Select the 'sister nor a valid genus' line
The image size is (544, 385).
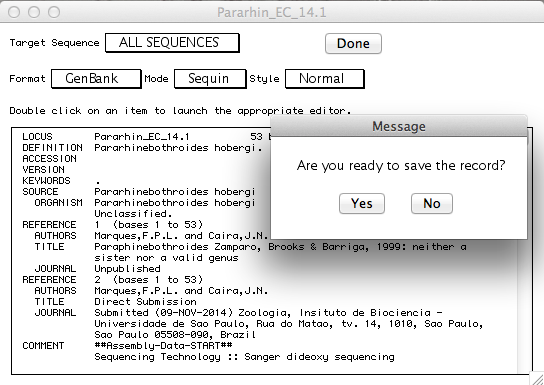[166, 258]
